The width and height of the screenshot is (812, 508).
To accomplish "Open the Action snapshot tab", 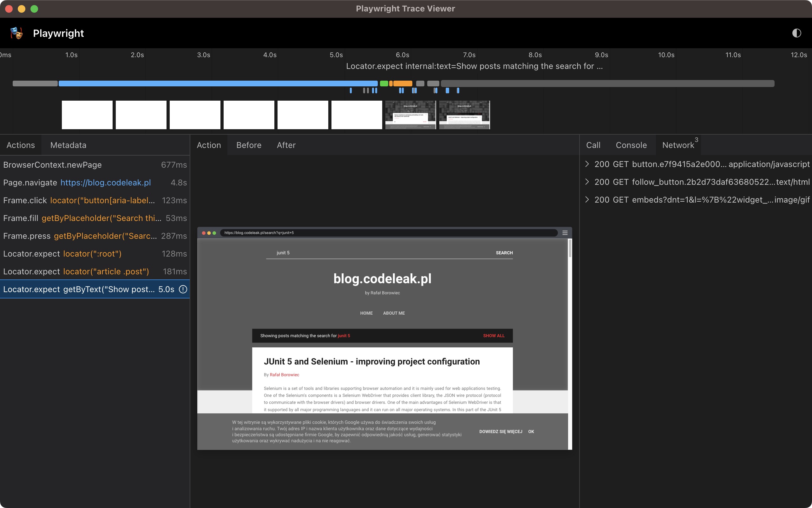I will (209, 145).
